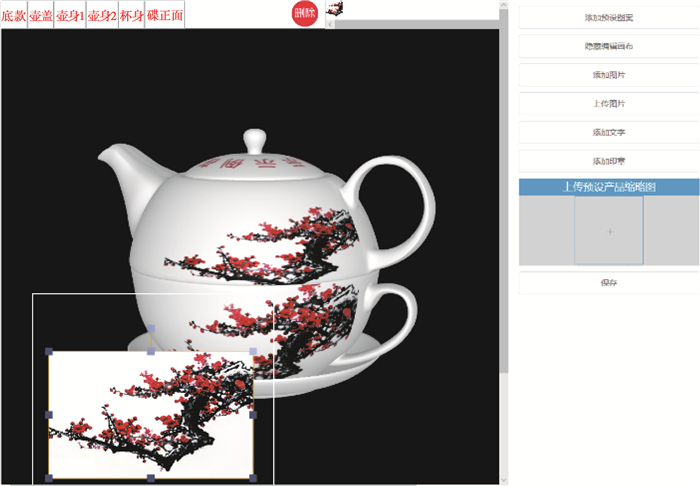Click the top-left resize handle of image

[x=49, y=351]
